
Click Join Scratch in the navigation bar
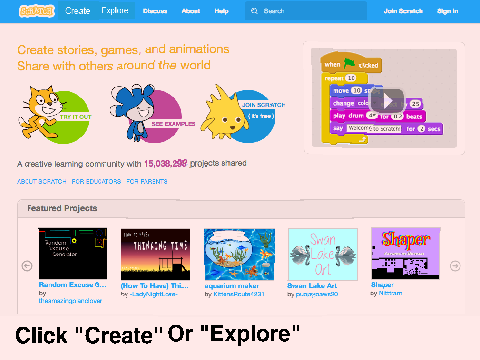click(403, 11)
